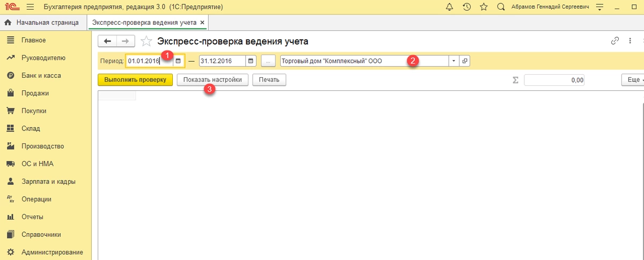Screen dimensions: 644x260
Task: Click Продажи shopping bag icon
Action: 10,93
